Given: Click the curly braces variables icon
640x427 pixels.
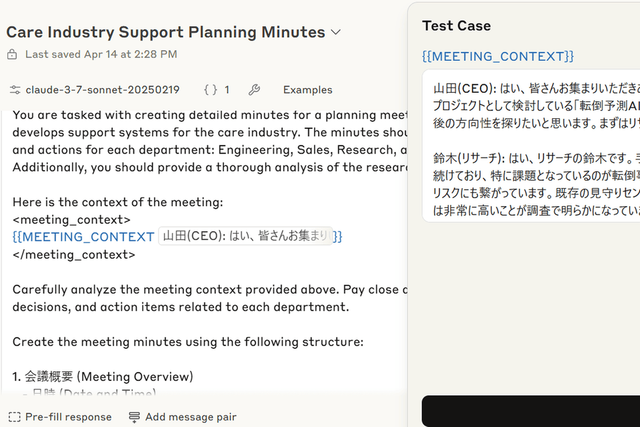Looking at the screenshot, I should coord(210,90).
